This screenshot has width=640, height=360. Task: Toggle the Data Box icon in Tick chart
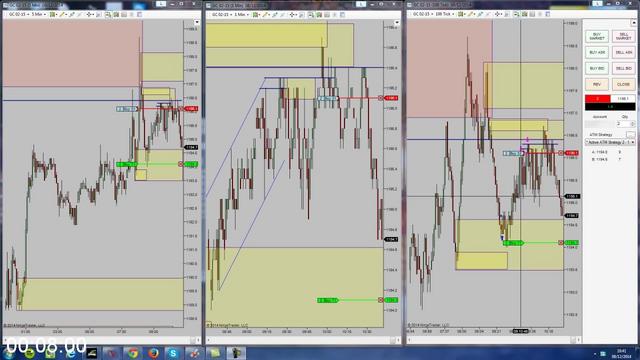point(507,14)
